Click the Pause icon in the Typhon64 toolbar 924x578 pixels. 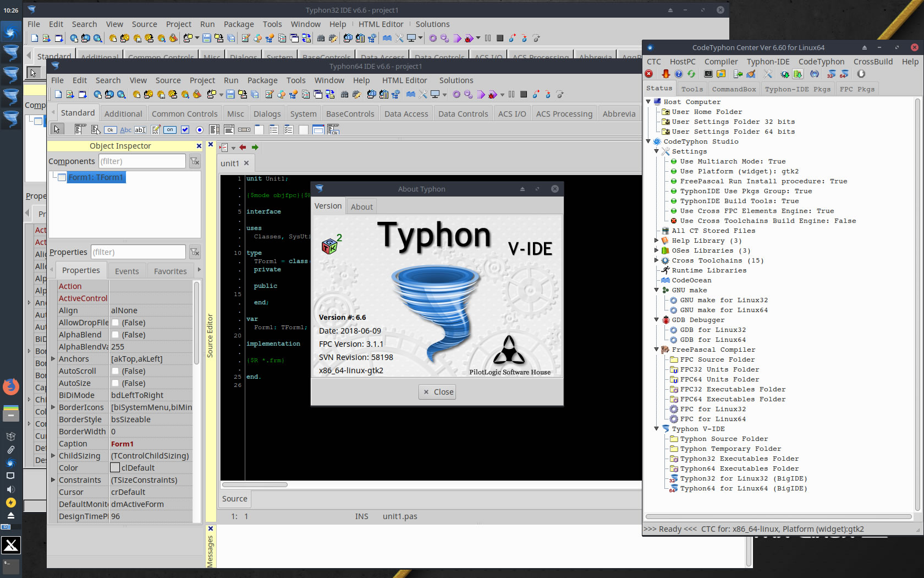pos(512,95)
